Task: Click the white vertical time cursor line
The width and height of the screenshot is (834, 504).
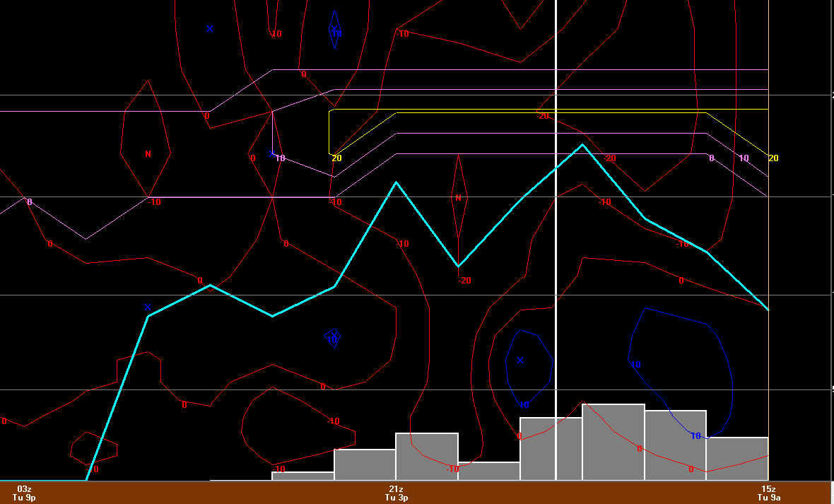Action: point(556,240)
